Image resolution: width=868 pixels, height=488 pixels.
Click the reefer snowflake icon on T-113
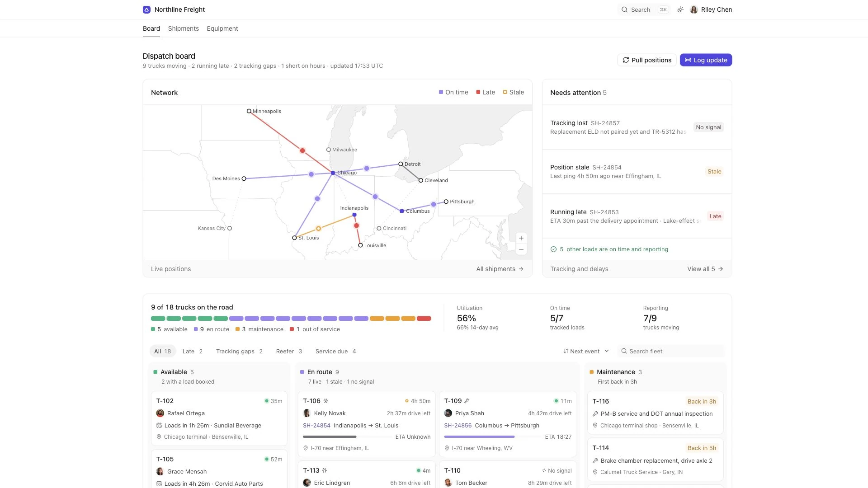click(324, 470)
